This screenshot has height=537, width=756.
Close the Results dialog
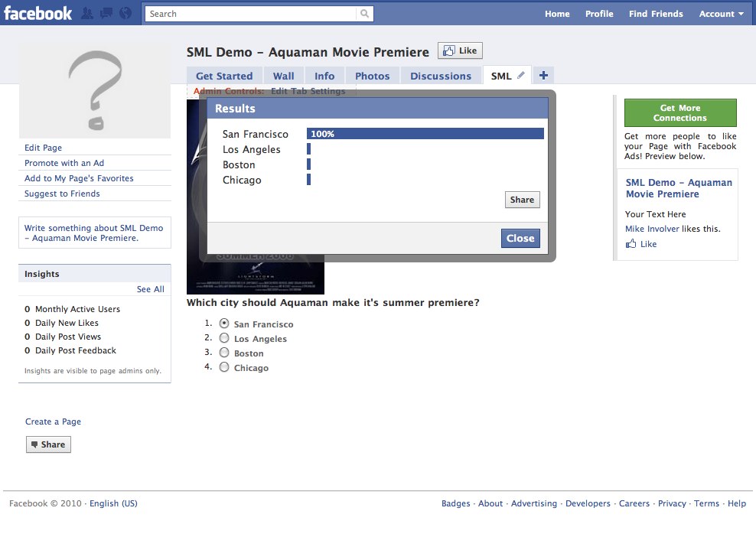(520, 238)
